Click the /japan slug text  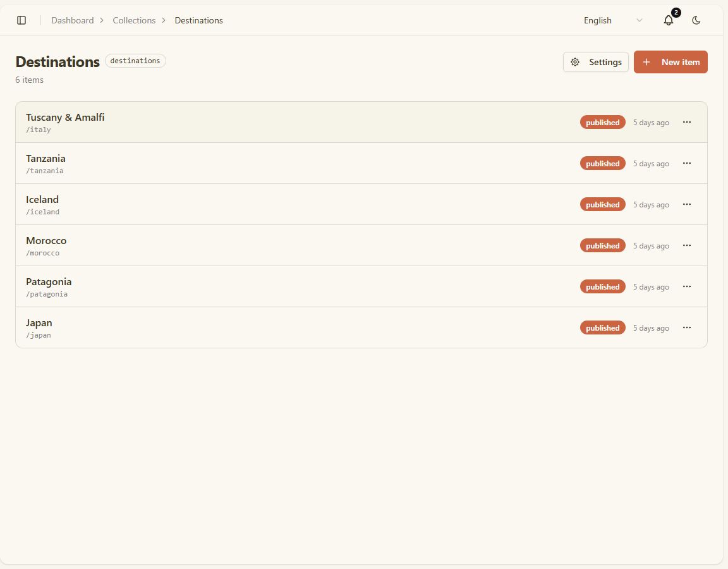pyautogui.click(x=39, y=335)
